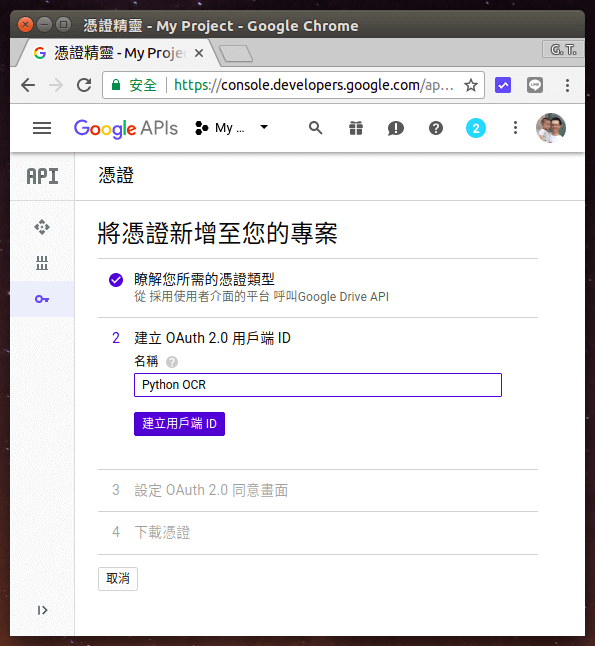Click the LINE extension icon
The width and height of the screenshot is (595, 646).
(535, 85)
